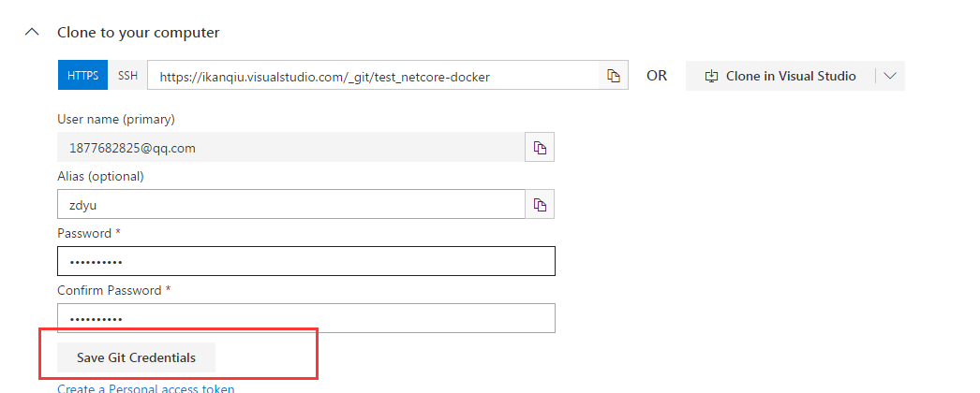Click the 'Confirm Password *' label
Viewport: 980px width, 393px height.
point(113,291)
